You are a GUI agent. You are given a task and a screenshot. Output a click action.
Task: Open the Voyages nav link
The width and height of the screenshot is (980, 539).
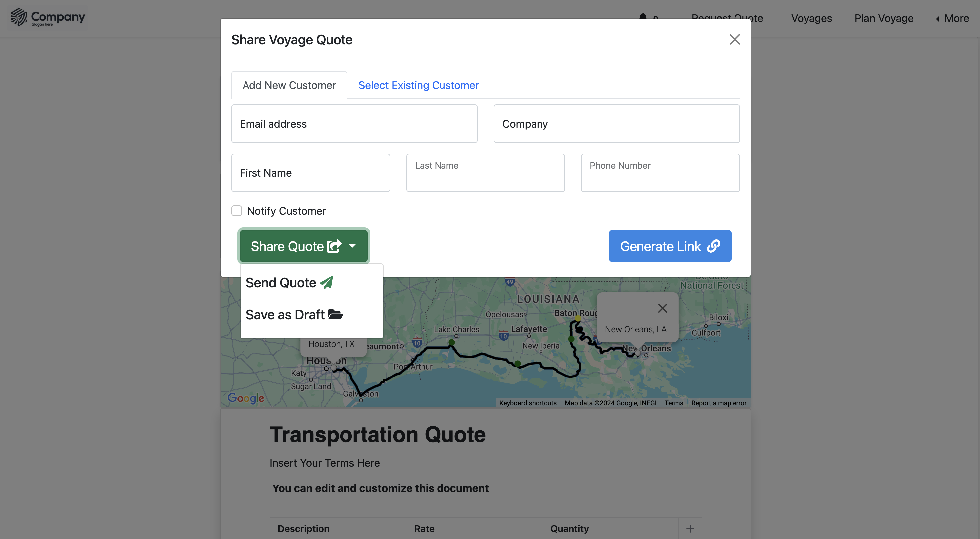click(811, 18)
